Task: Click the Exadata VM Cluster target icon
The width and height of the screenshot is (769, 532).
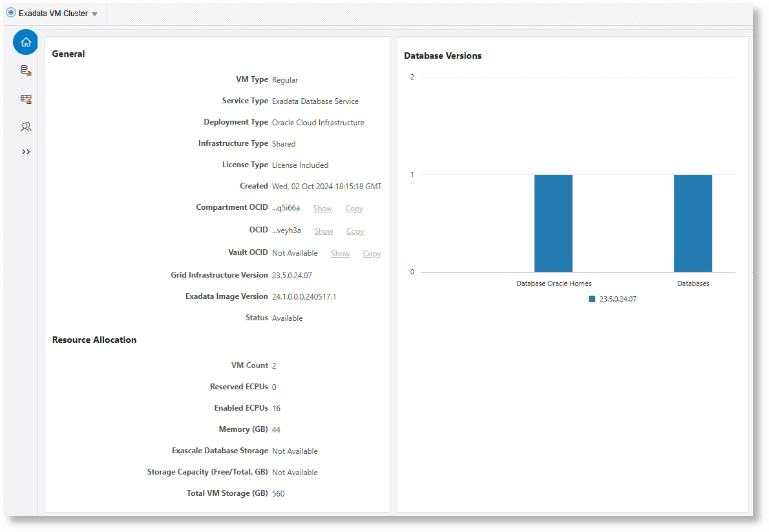Action: tap(11, 13)
